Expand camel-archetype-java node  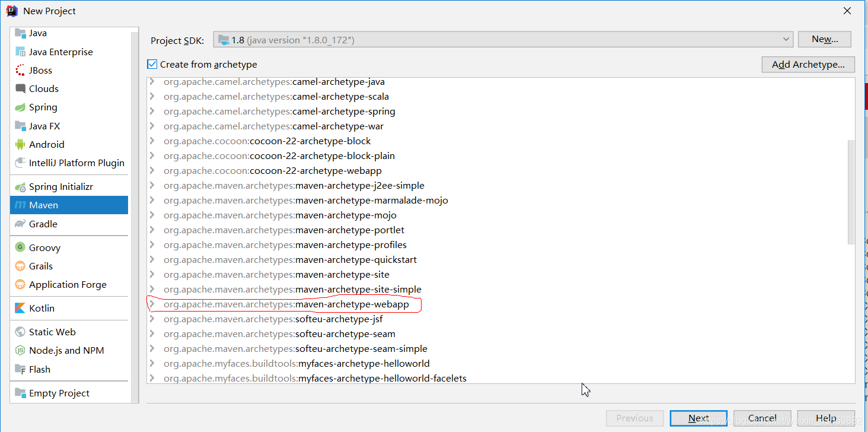[x=152, y=81]
